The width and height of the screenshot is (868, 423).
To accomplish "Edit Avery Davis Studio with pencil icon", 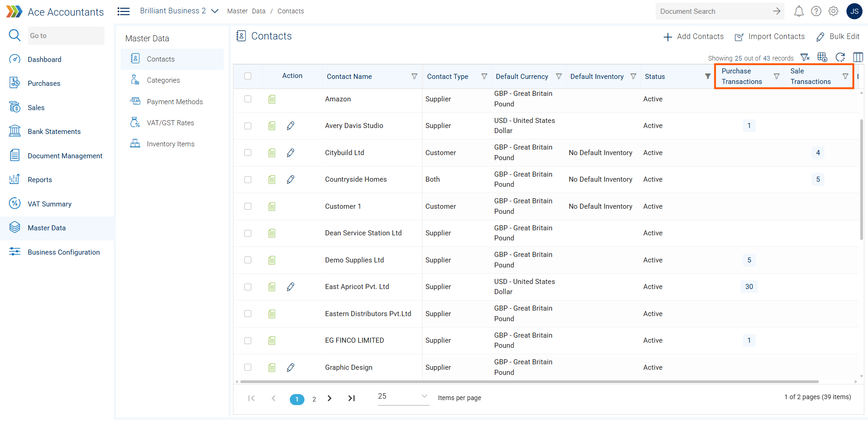I will pos(291,126).
